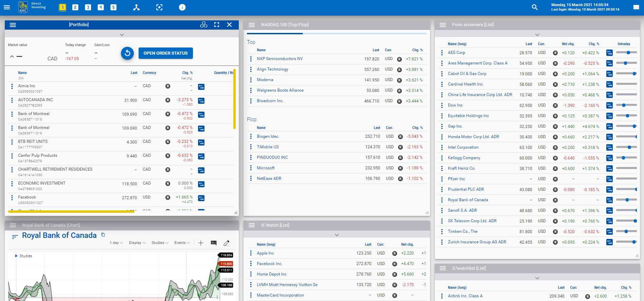Open Cardinal Health Inc. link
This screenshot has width=644, height=301.
tap(466, 84)
